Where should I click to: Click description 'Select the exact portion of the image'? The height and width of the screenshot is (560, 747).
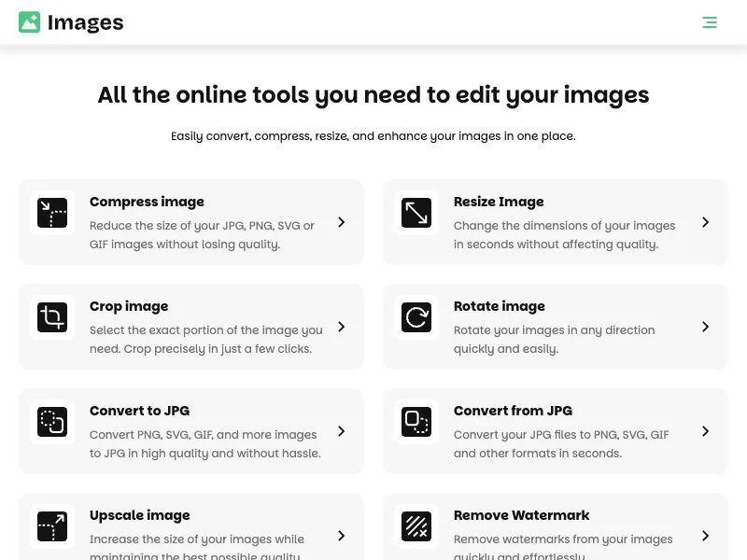[x=206, y=340]
